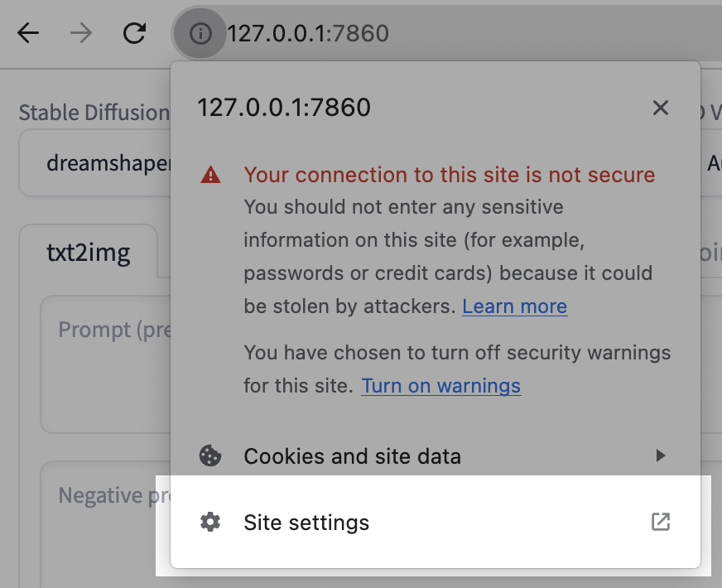Click into the Prompt text box

105,364
